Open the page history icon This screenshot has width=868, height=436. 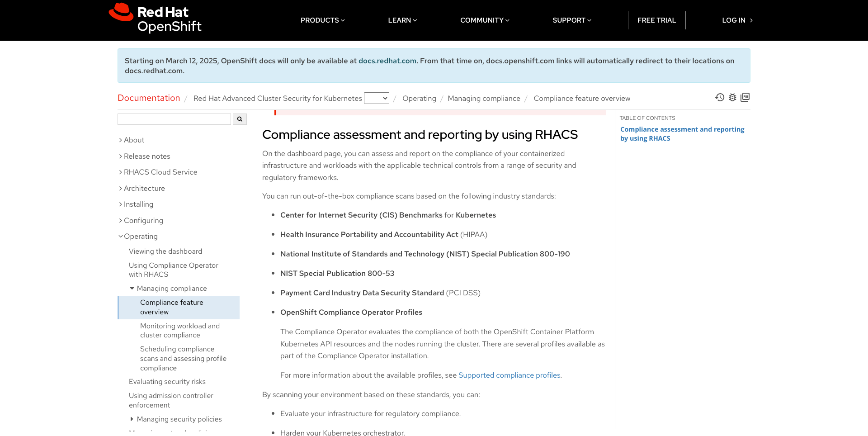click(720, 97)
